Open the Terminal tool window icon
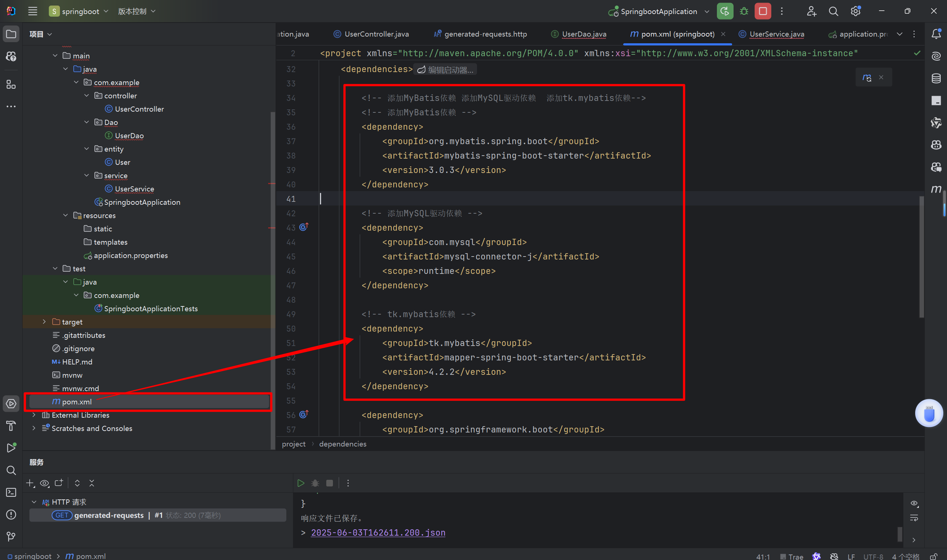Viewport: 947px width, 560px height. tap(11, 492)
